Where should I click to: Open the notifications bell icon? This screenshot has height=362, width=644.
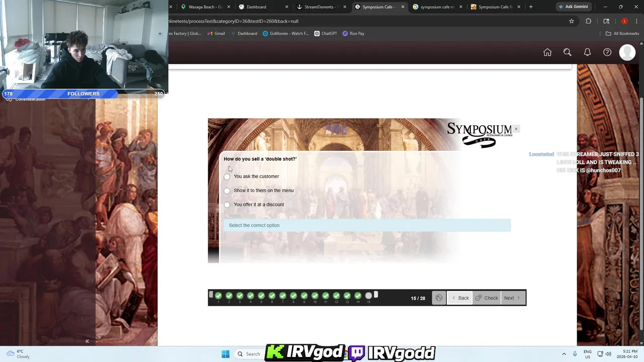(x=587, y=52)
